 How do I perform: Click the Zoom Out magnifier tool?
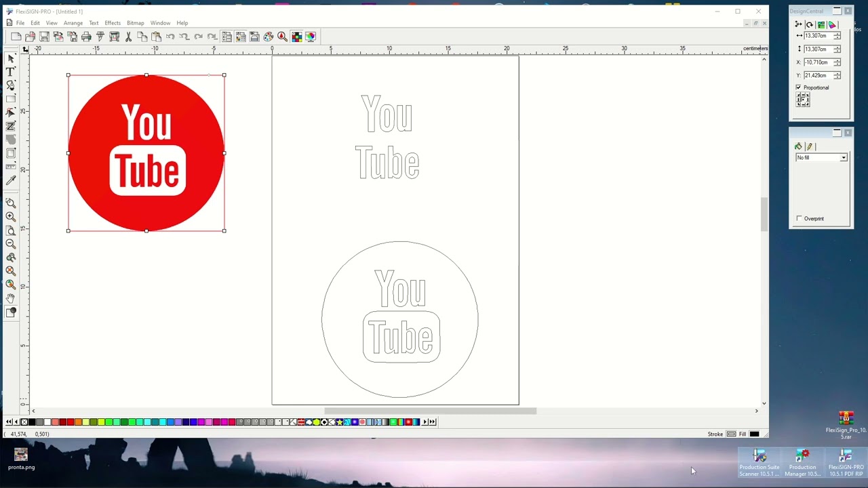(x=11, y=244)
